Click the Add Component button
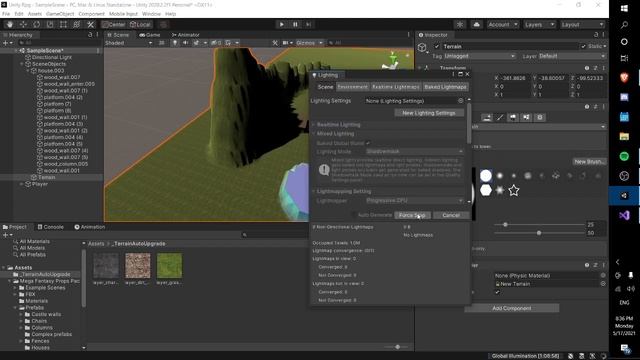 point(511,308)
